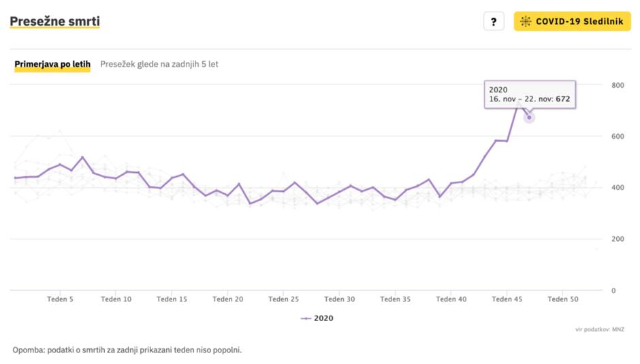This screenshot has height=364, width=640.
Task: Click the Presežne smrti heading
Action: point(54,21)
